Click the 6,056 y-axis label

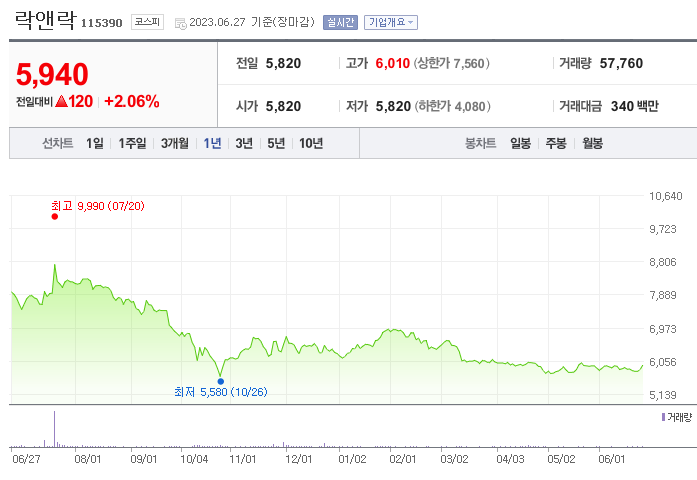click(x=663, y=362)
